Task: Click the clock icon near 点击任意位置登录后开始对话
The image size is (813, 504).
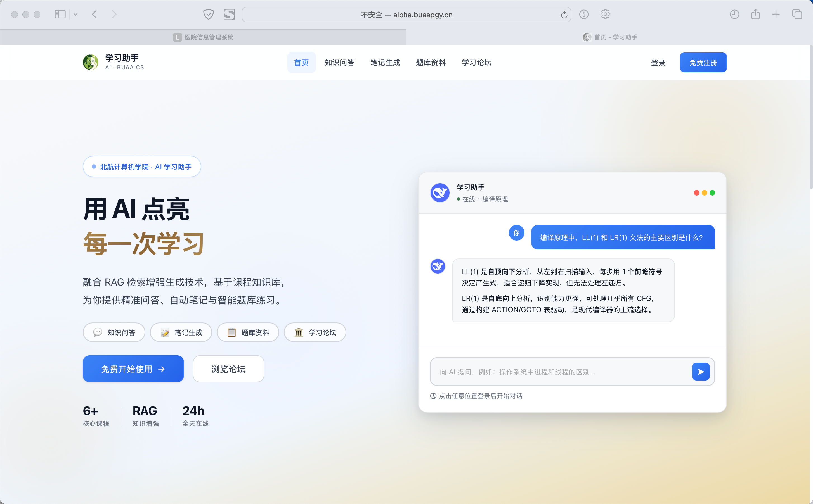Action: (x=433, y=396)
